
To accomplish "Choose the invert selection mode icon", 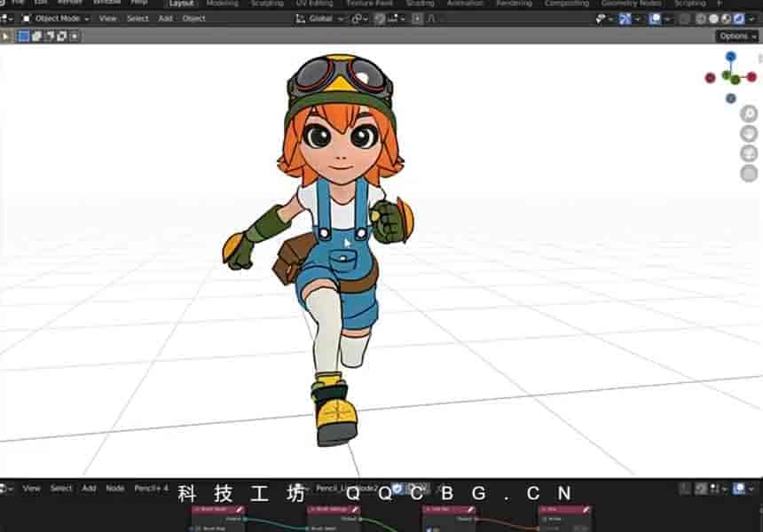I will click(x=61, y=36).
